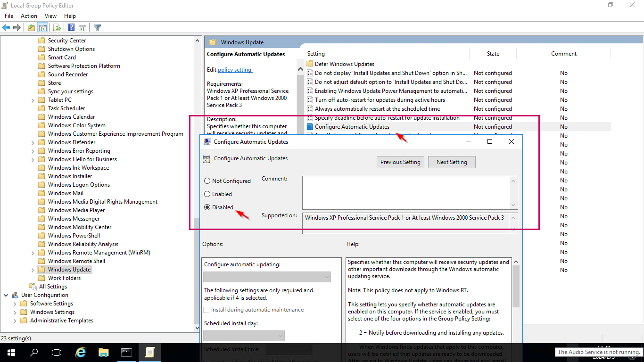Click the Comment column header
This screenshot has height=362, width=644.
pyautogui.click(x=564, y=54)
